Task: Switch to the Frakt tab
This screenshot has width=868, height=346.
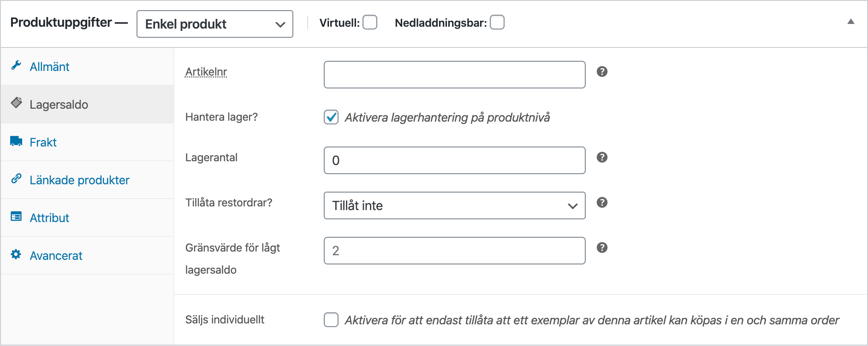Action: click(43, 142)
